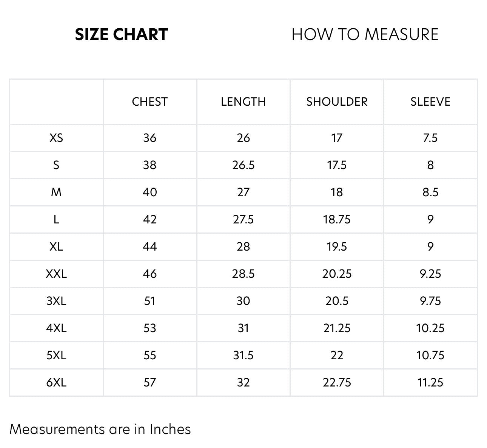Screen dimensions: 487x448
Task: Select the LENGTH column header
Action: tap(243, 102)
